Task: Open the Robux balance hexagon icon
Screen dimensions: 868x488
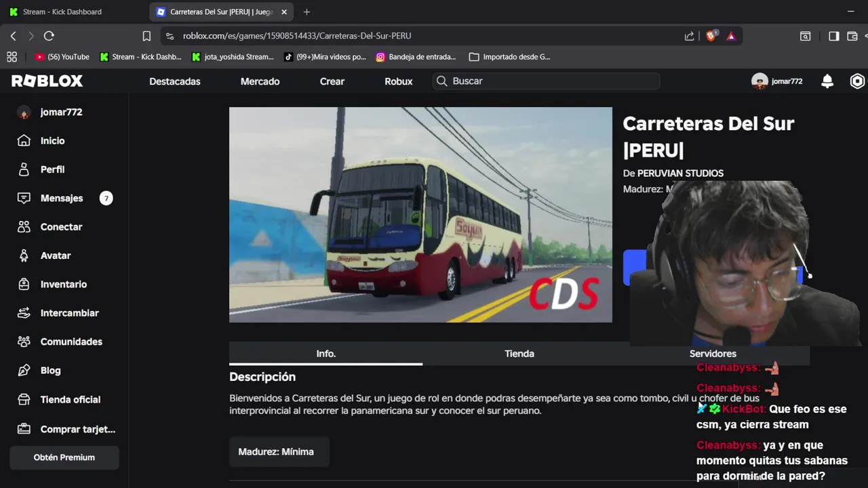Action: point(857,81)
